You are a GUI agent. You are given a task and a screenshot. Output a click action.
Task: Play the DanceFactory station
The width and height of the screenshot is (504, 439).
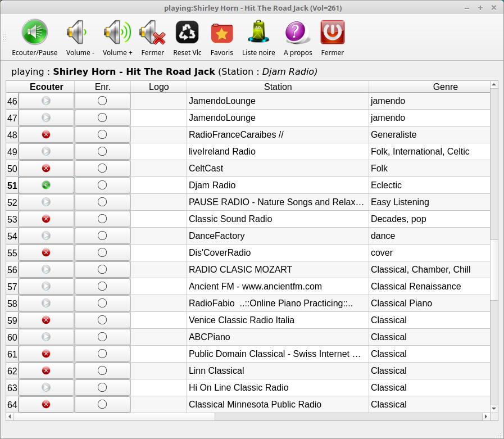tap(46, 236)
